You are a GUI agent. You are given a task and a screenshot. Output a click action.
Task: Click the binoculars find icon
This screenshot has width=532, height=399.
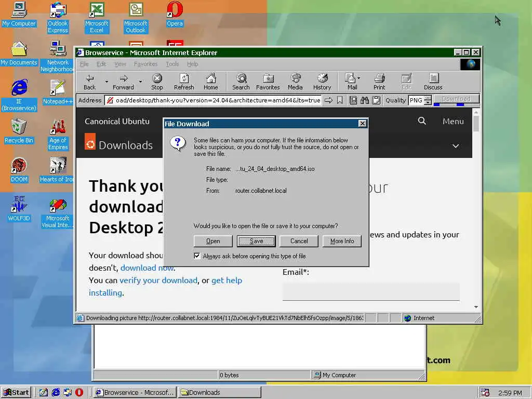[x=365, y=100]
